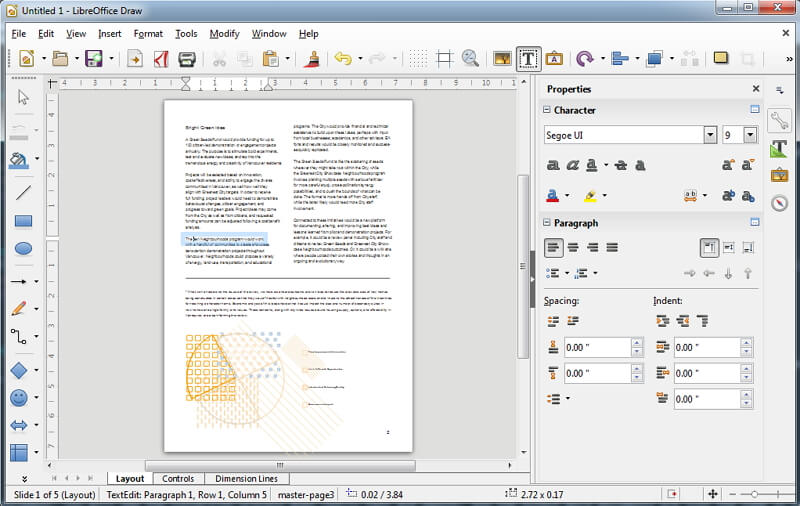
Task: Select the Rectangle drawing tool
Action: 22,221
